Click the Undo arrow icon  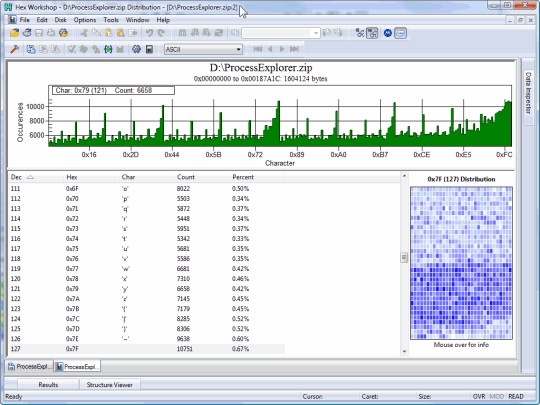(149, 33)
